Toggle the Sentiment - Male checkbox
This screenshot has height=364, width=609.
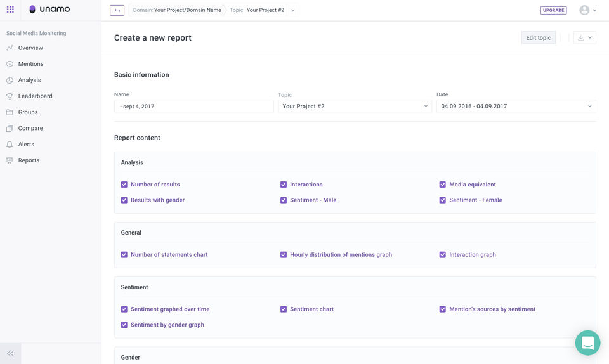click(x=284, y=200)
